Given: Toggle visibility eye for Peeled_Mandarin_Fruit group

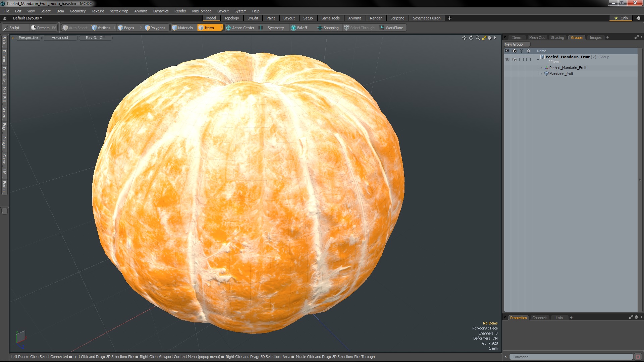Looking at the screenshot, I should tap(507, 59).
